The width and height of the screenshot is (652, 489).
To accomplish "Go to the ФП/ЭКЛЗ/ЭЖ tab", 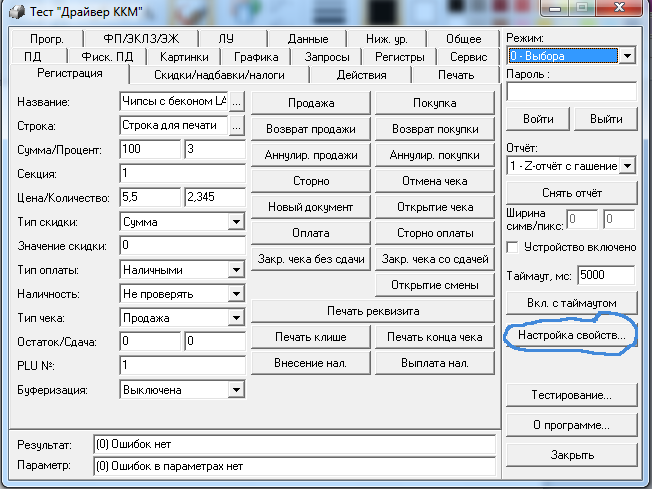I will [141, 39].
